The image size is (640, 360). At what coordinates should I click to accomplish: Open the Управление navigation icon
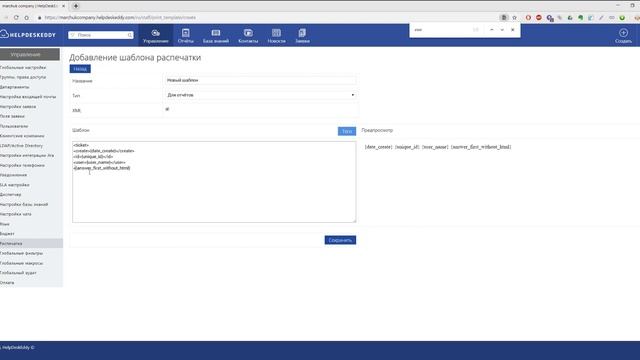click(156, 36)
